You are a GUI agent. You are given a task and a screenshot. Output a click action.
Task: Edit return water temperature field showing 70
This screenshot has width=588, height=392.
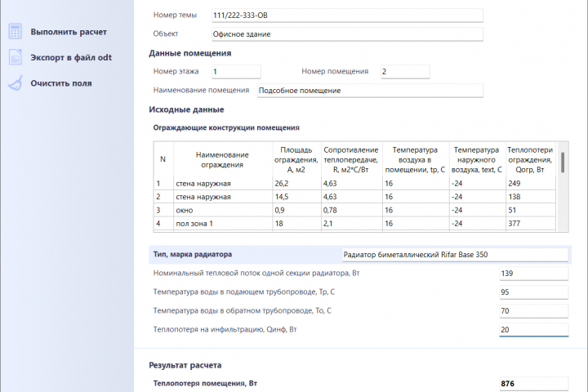(x=534, y=311)
